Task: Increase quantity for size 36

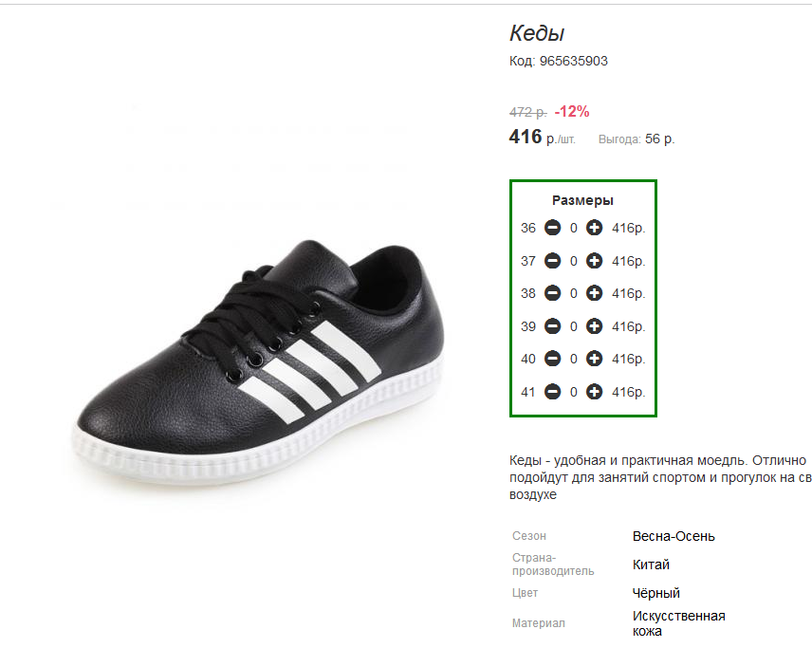Action: pos(594,228)
